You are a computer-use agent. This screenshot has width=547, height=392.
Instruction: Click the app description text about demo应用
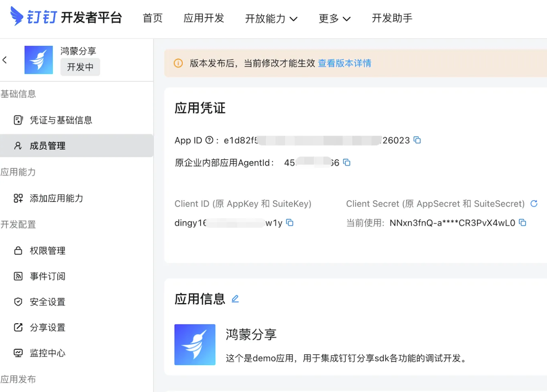point(346,358)
